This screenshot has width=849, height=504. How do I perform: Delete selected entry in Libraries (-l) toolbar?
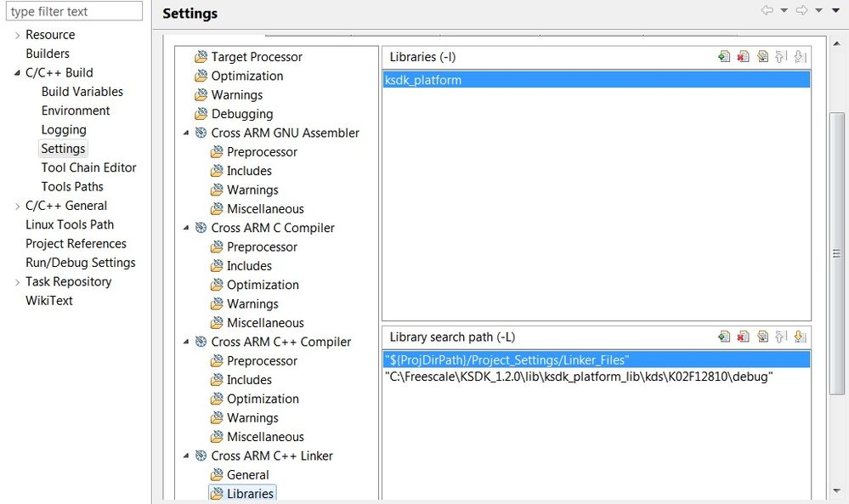(x=744, y=56)
